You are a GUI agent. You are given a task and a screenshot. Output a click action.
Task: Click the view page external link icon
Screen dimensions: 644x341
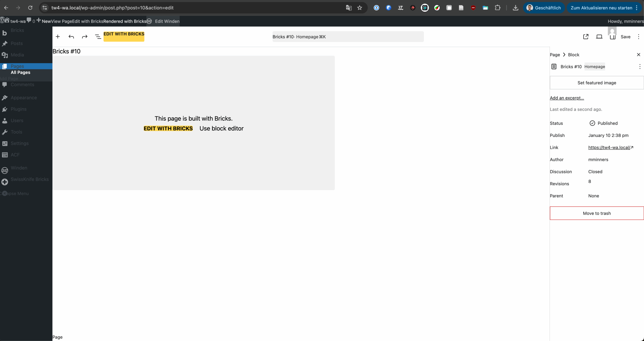coord(586,37)
